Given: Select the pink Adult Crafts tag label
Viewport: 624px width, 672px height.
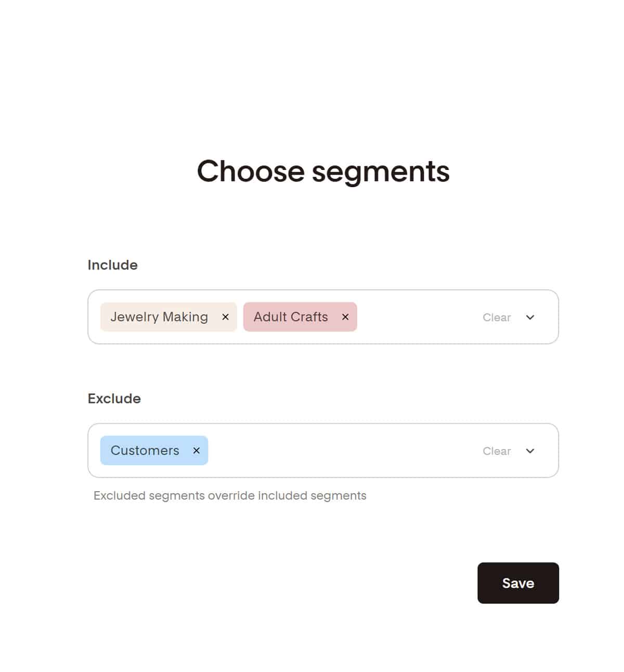Looking at the screenshot, I should click(290, 317).
